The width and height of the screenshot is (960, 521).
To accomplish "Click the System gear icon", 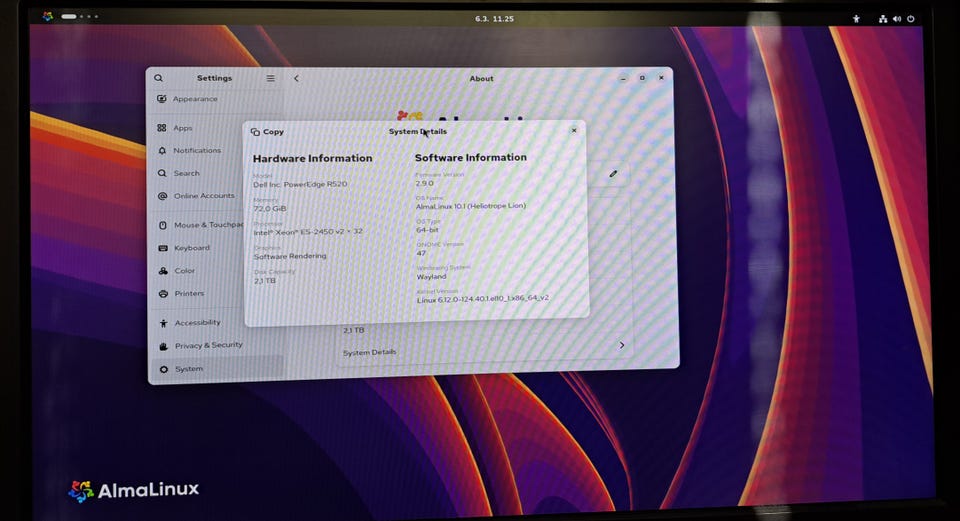I will coord(163,369).
